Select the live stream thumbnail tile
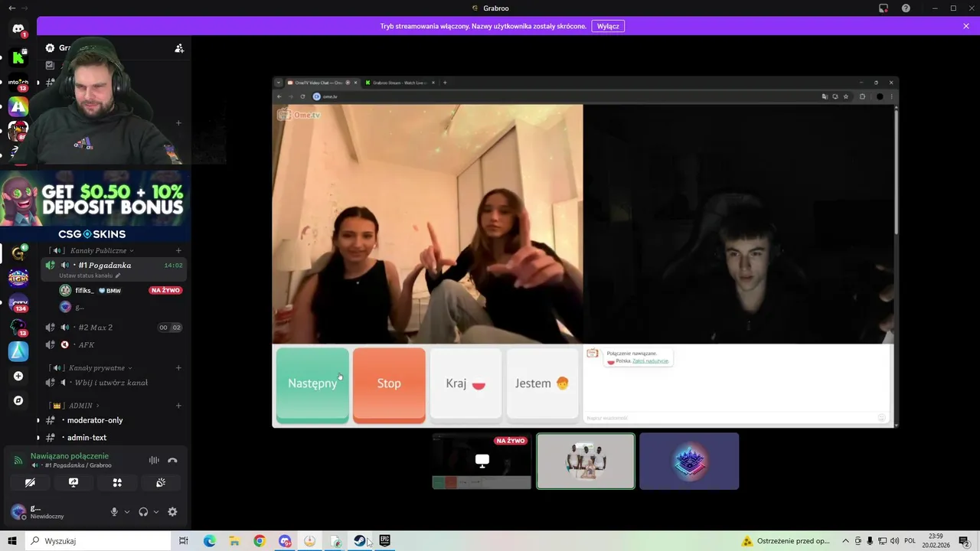This screenshot has height=551, width=980. point(482,461)
